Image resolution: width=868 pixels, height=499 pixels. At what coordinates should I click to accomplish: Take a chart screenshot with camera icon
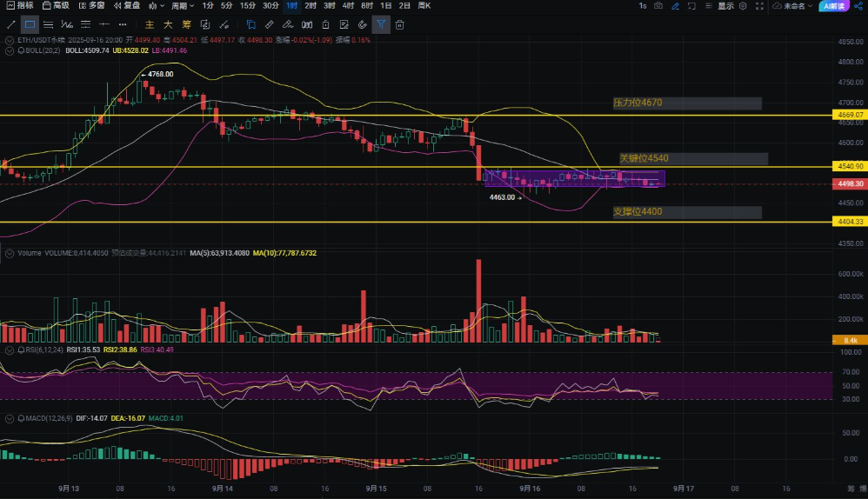[x=657, y=6]
